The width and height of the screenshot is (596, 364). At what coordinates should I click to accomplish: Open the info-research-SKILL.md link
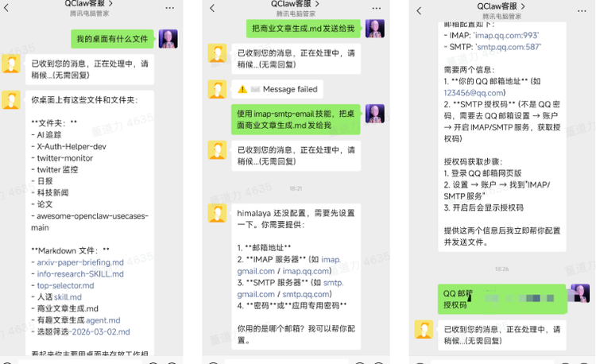80,274
